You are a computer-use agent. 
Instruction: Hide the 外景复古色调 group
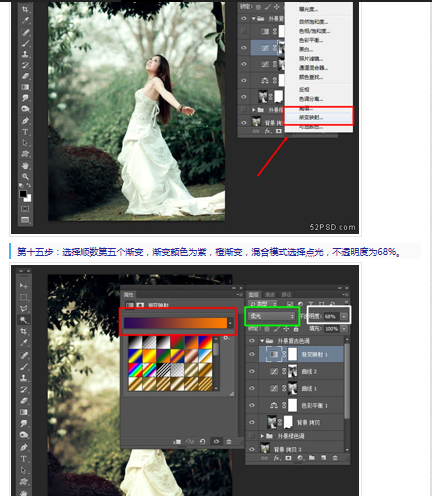coord(252,340)
